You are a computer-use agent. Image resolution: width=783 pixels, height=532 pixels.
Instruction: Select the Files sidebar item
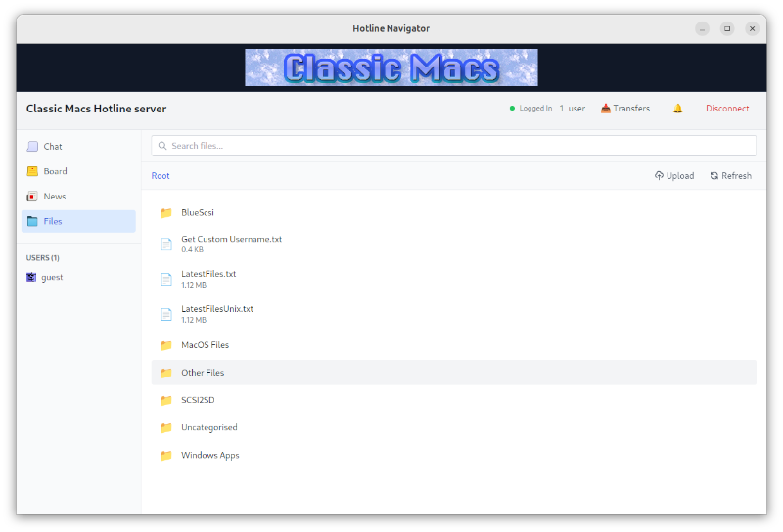click(53, 221)
